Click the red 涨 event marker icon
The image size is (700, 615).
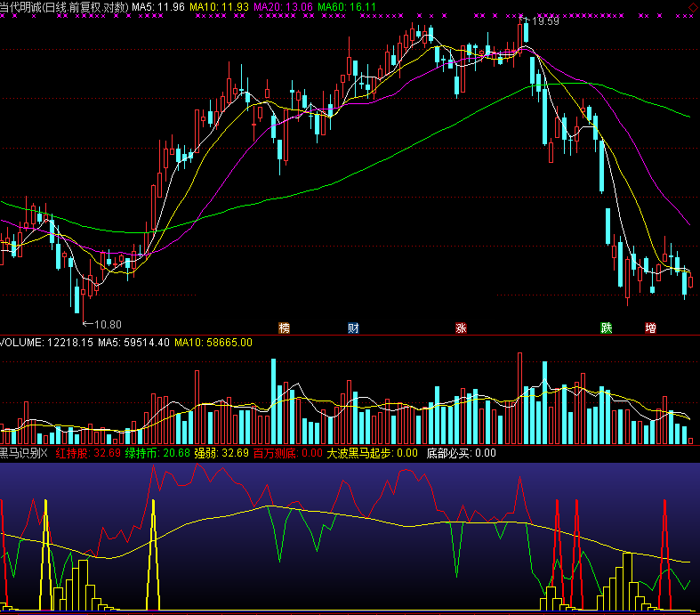[461, 328]
